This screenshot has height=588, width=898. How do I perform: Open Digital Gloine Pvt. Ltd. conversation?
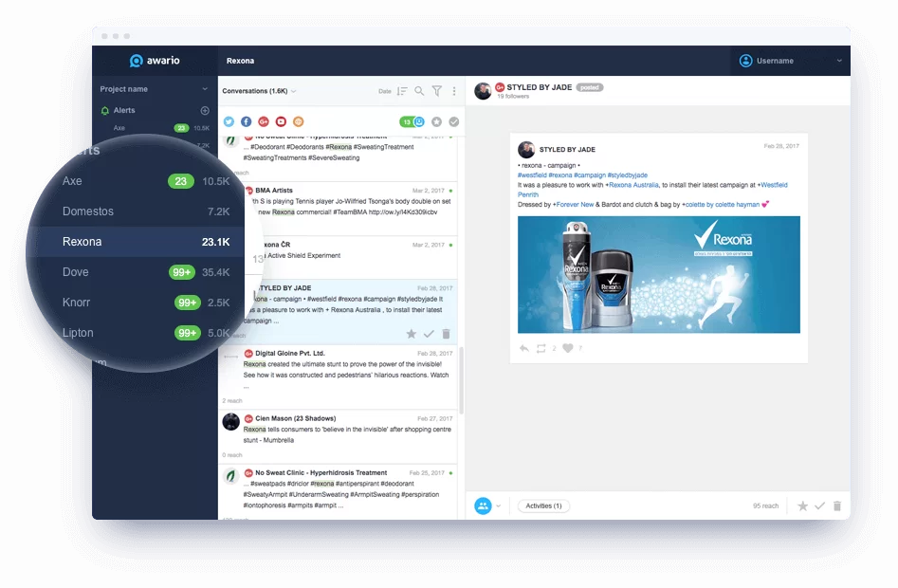tap(338, 377)
